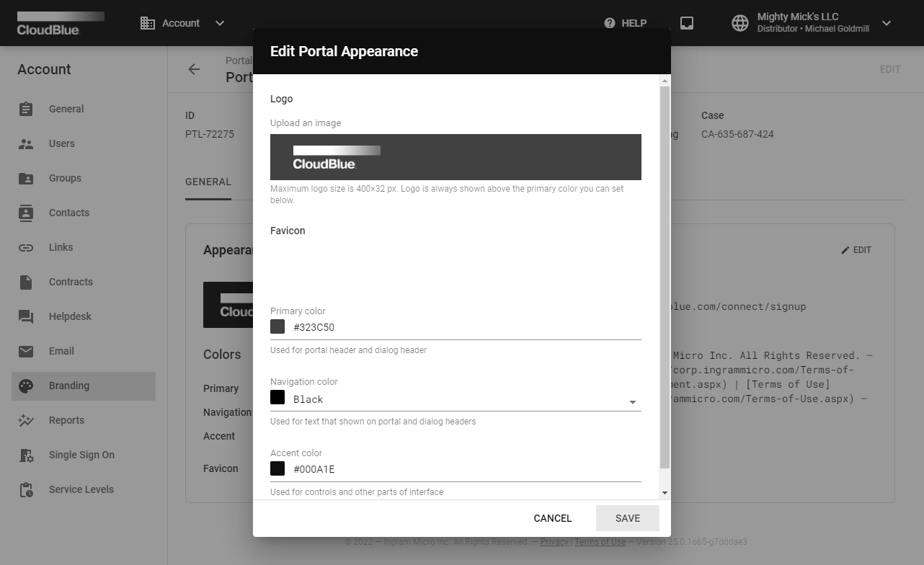The height and width of the screenshot is (565, 924).
Task: Click the Accent color swatch
Action: [x=277, y=469]
